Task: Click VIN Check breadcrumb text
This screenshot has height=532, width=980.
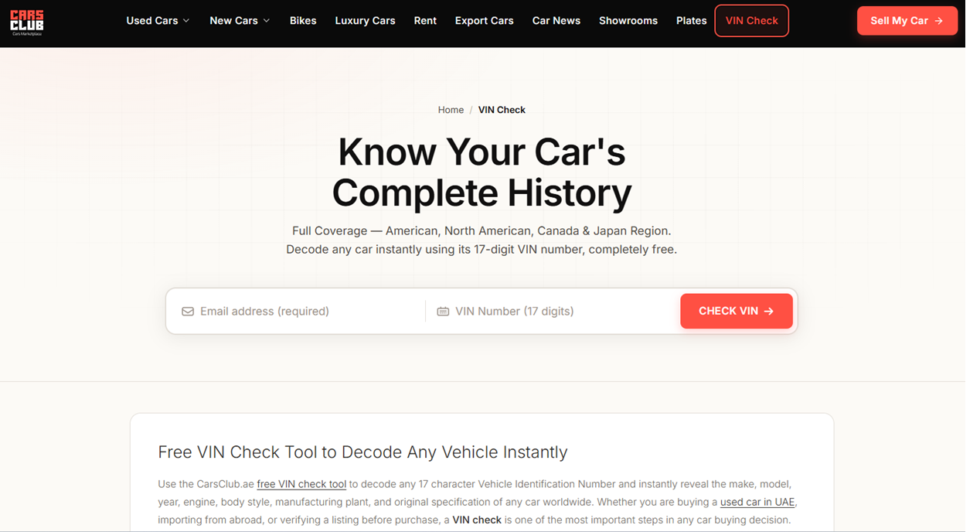Action: (502, 110)
